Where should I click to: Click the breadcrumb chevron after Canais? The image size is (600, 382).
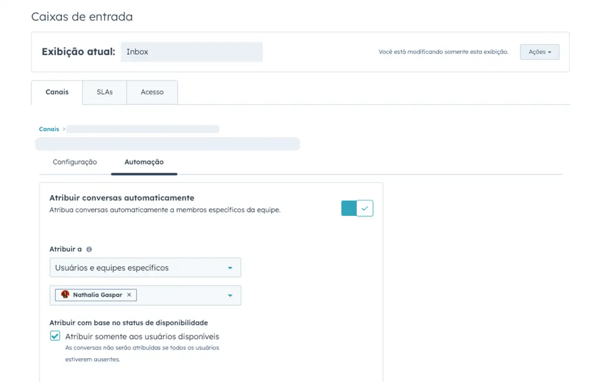tap(64, 129)
